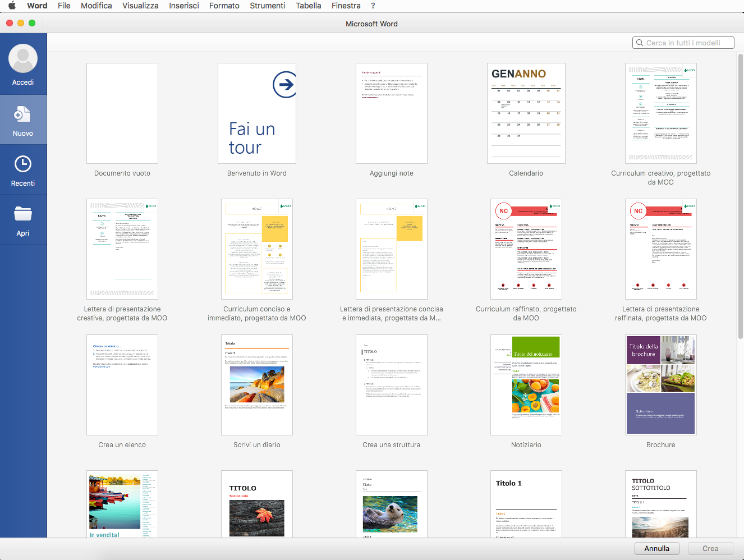Select the TITOLO SOTTOTITOLO landscape template

click(x=661, y=504)
